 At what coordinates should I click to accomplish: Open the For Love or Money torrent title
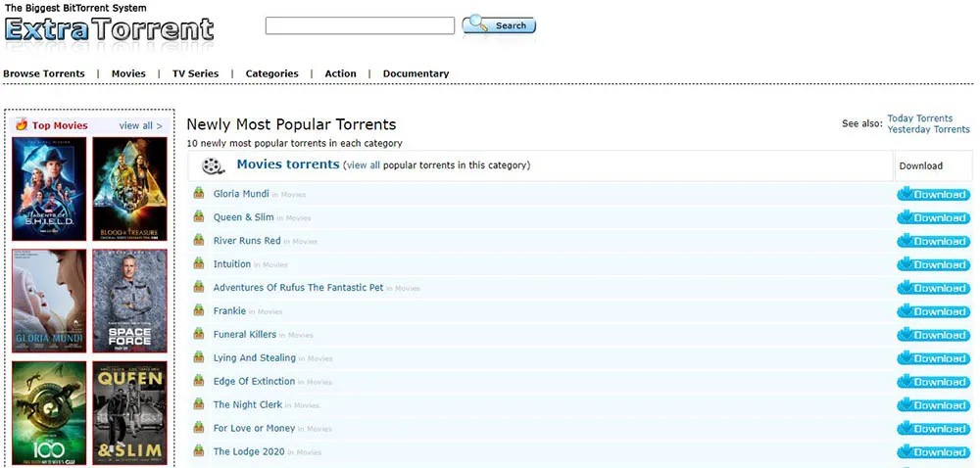click(x=254, y=428)
